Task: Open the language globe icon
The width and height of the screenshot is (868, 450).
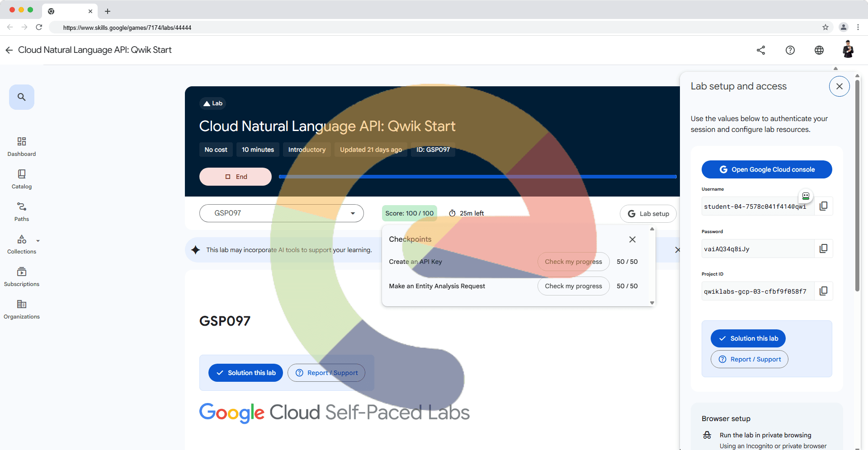Action: click(819, 50)
